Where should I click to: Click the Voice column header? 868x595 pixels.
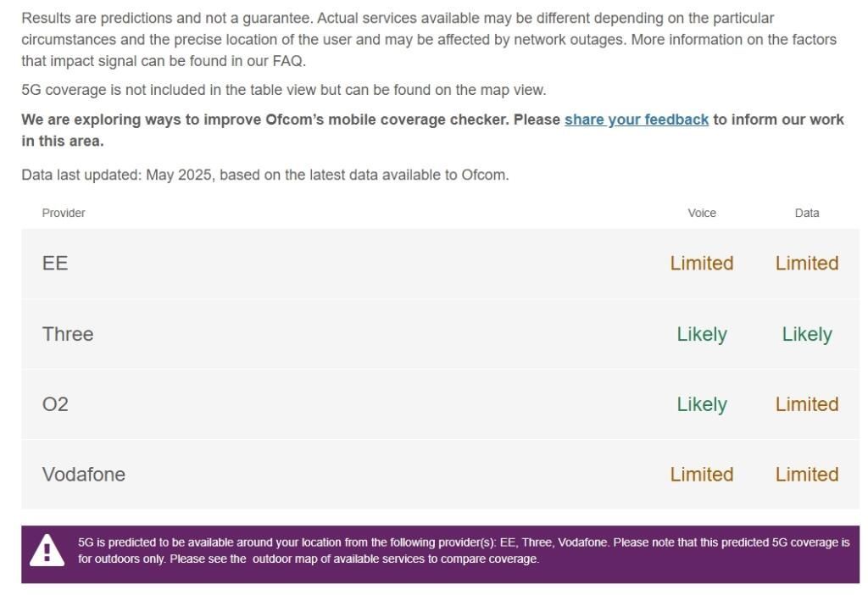coord(701,213)
